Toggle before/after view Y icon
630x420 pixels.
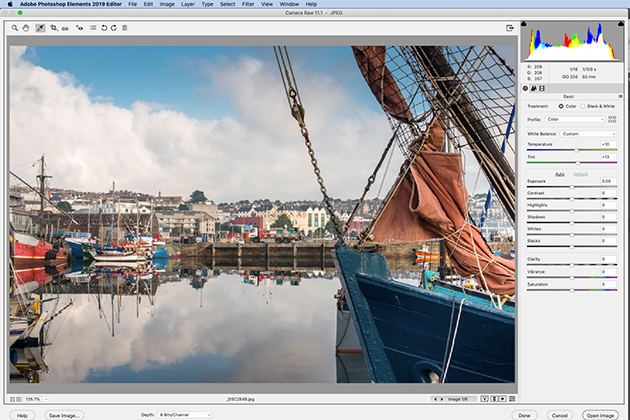click(485, 399)
